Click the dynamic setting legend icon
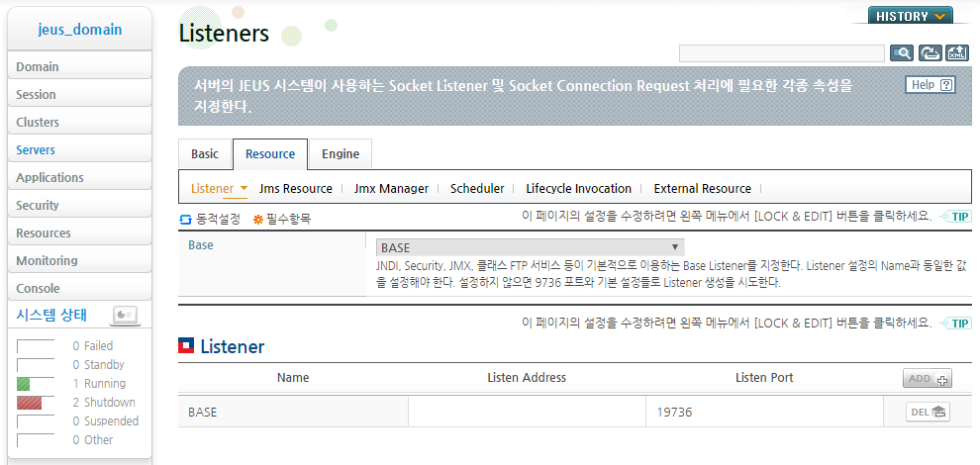Viewport: 980px width, 465px height. click(x=185, y=220)
